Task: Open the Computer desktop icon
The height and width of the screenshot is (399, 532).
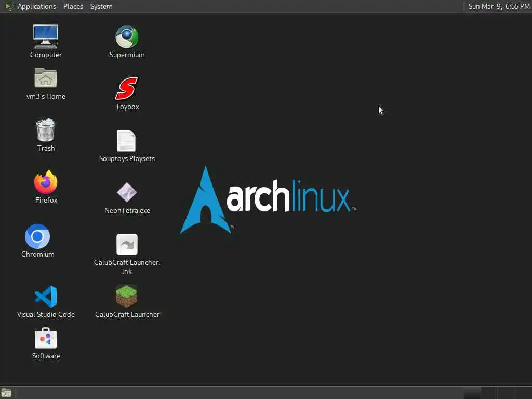Action: [x=46, y=37]
